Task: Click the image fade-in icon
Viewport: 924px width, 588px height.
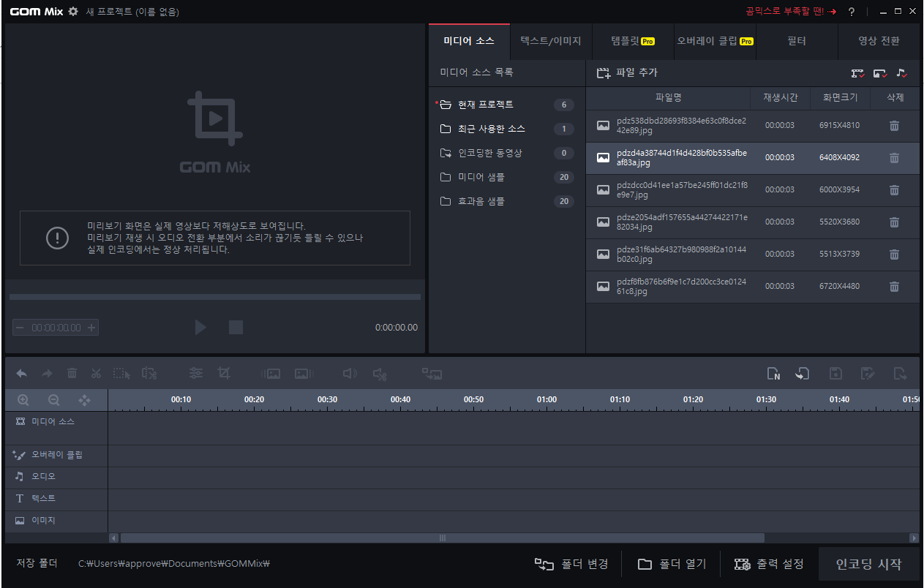Action: coord(271,373)
